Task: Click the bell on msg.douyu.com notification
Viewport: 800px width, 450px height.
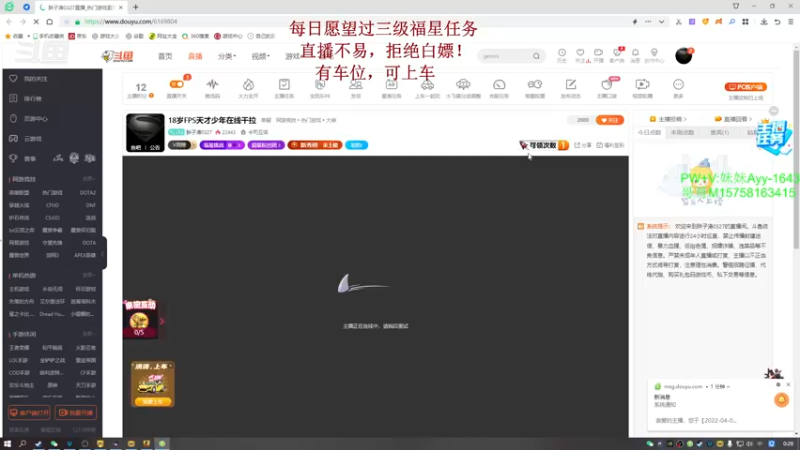Action: pos(781,399)
